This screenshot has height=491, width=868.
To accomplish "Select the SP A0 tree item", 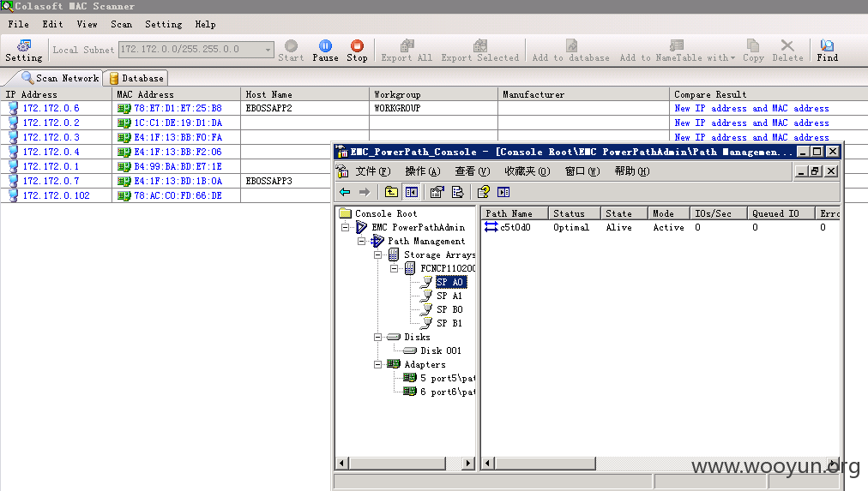I will pos(450,282).
